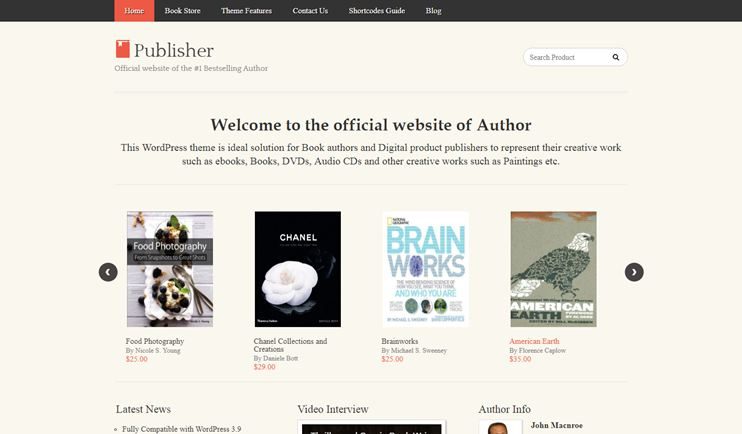Open the Book Store menu

point(183,10)
